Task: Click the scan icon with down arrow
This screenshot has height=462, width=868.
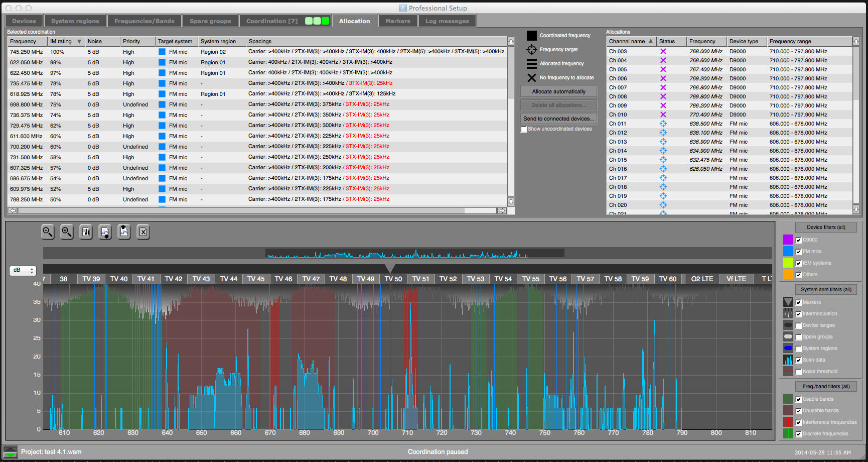Action: tap(105, 232)
